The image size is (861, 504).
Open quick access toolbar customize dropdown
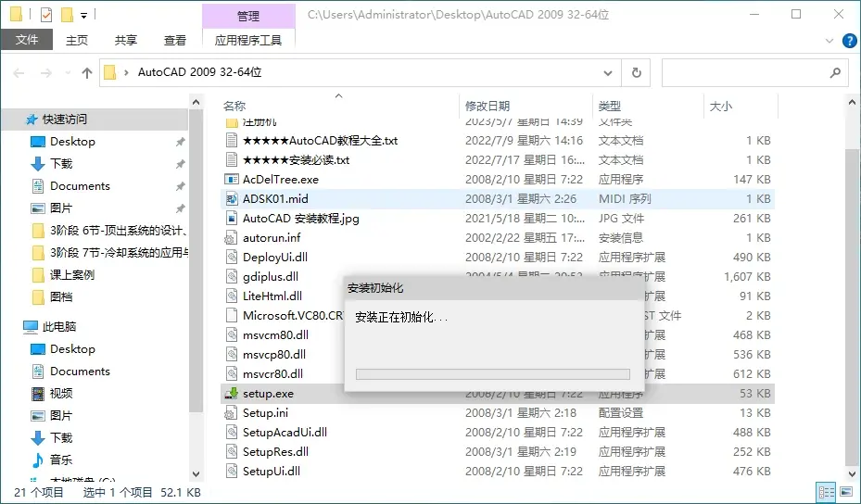tap(84, 16)
